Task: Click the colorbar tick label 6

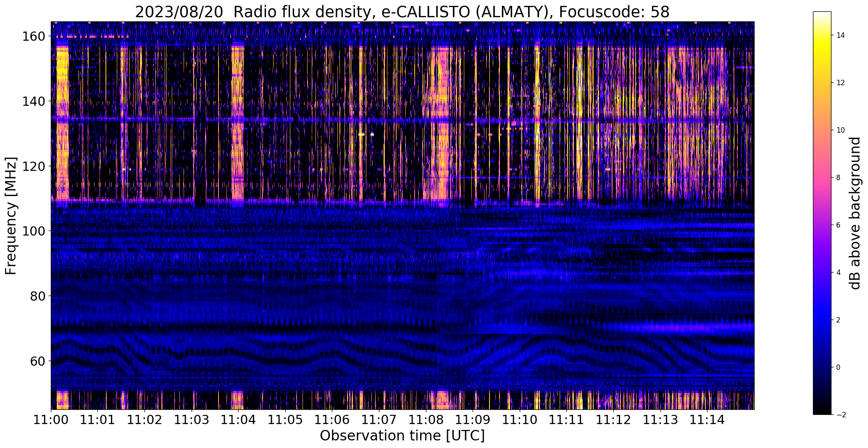Action: [x=839, y=225]
